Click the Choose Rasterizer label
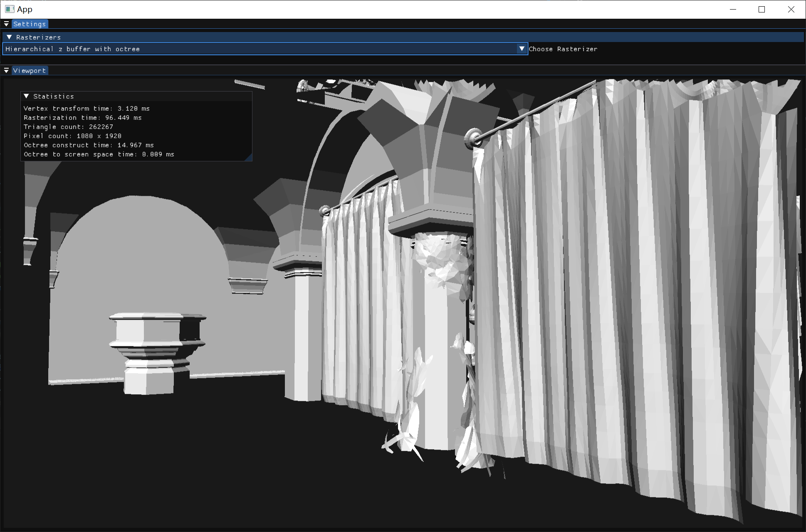806x532 pixels. click(563, 49)
